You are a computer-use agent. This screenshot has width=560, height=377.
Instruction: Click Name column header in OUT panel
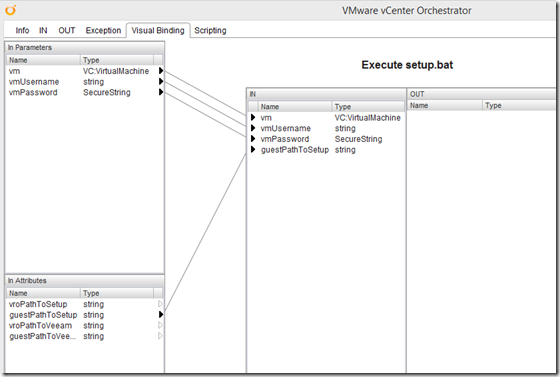tap(445, 105)
